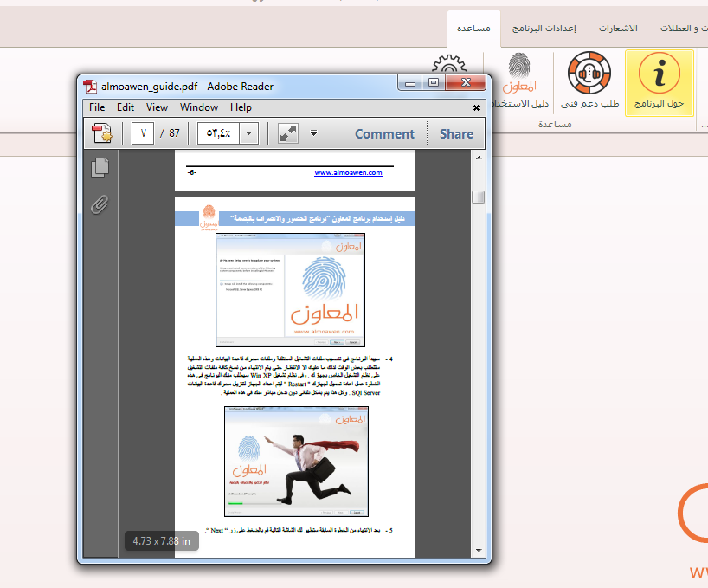Close the PDF document with the menu-bar X

point(476,107)
